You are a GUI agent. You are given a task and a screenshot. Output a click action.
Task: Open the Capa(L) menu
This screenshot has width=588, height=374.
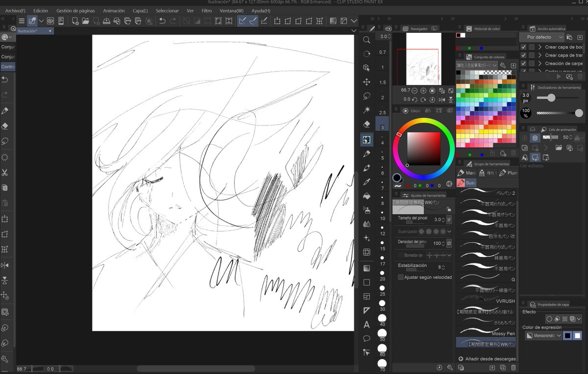(140, 10)
